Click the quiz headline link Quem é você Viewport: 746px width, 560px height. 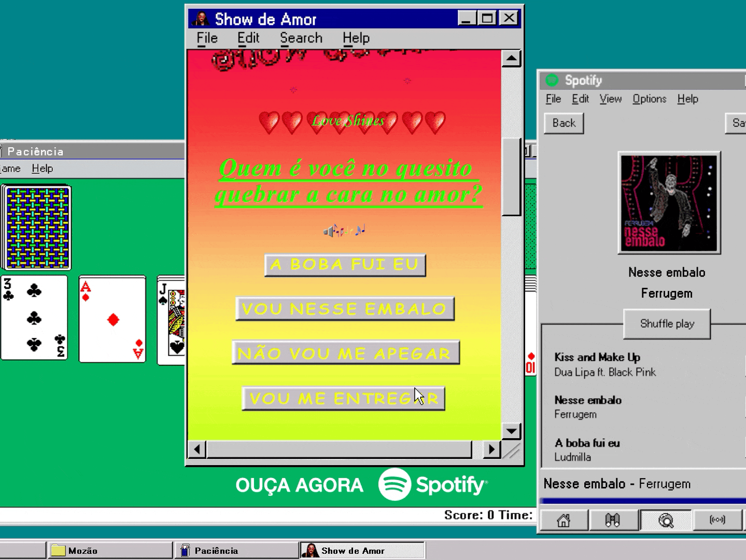pos(348,181)
